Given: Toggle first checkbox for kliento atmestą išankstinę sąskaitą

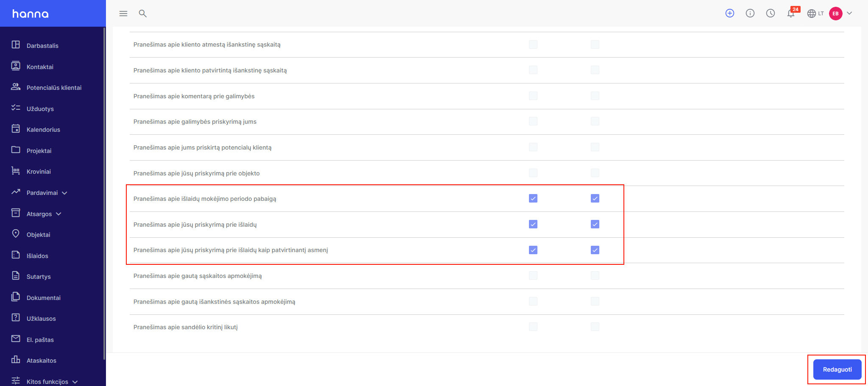Looking at the screenshot, I should [533, 44].
